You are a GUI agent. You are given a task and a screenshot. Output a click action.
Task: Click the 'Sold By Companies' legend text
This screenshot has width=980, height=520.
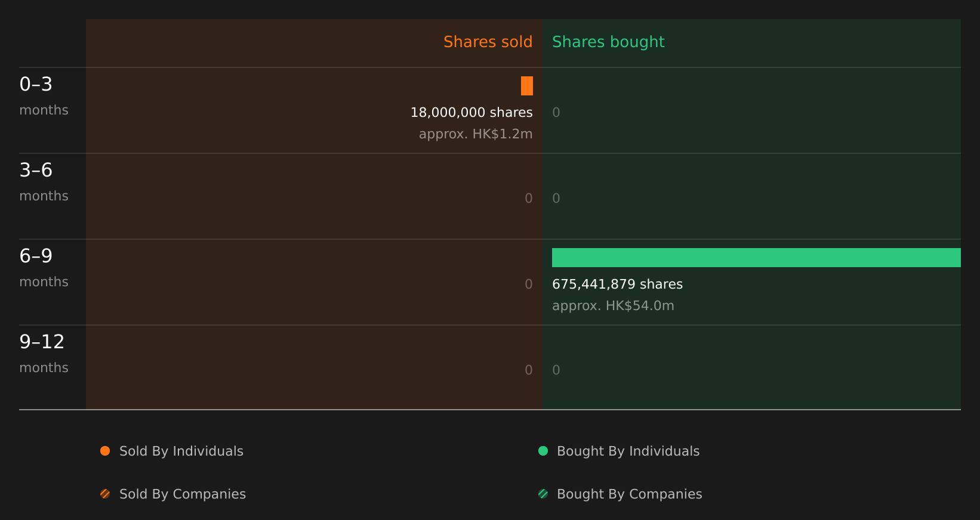point(183,494)
